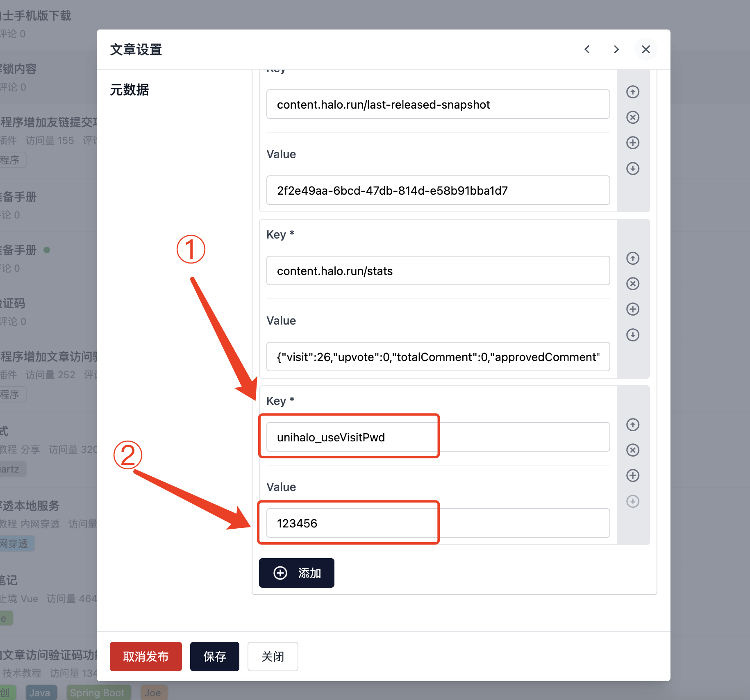This screenshot has width=750, height=700.
Task: Click the 添加 button to add metadata
Action: click(296, 573)
